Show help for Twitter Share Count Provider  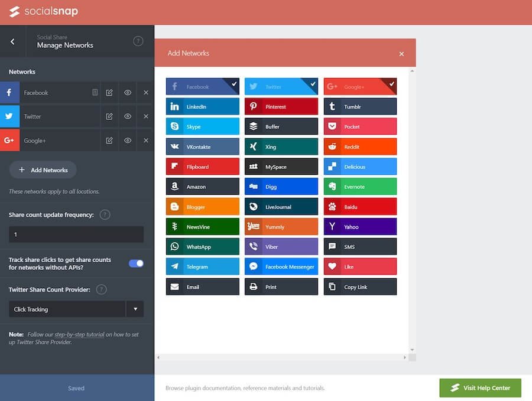point(101,289)
